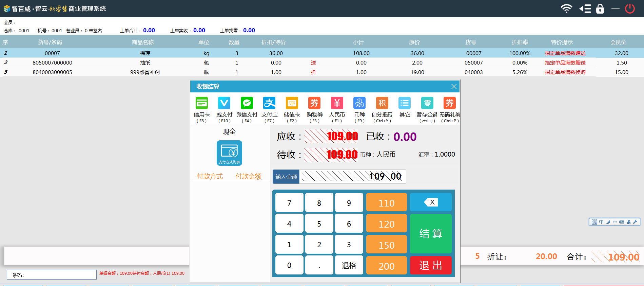Close the 收银结算 checkout dialog
The image size is (644, 286).
pos(454,87)
